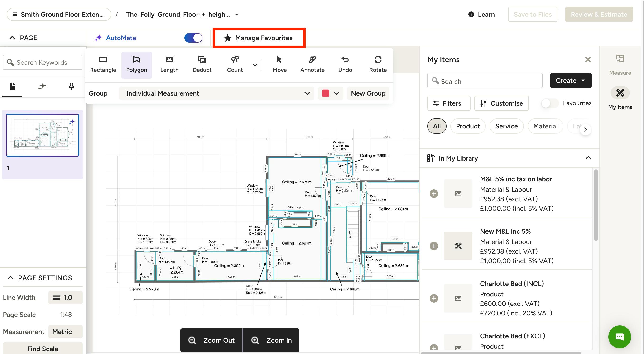644x354 pixels.
Task: Close the My Items panel
Action: click(x=588, y=59)
